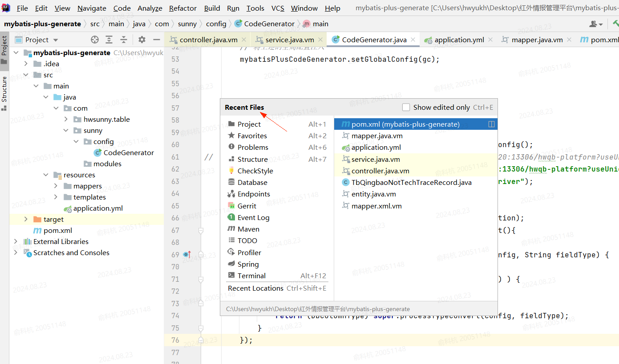The width and height of the screenshot is (619, 364).
Task: Click the build hammer icon
Action: click(x=615, y=24)
